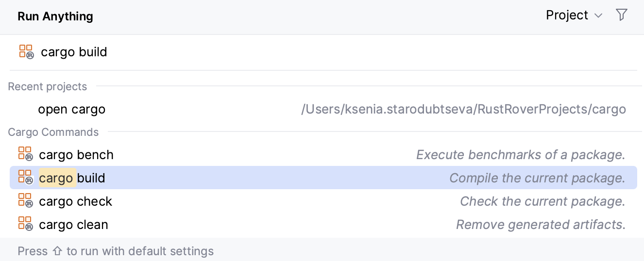
Task: Select the cargo bench command
Action: point(76,155)
